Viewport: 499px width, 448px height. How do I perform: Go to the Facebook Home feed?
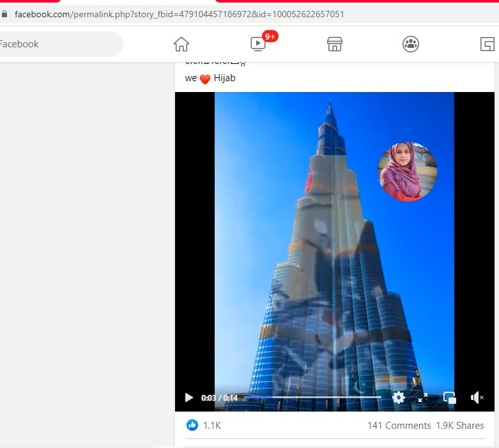coord(181,44)
